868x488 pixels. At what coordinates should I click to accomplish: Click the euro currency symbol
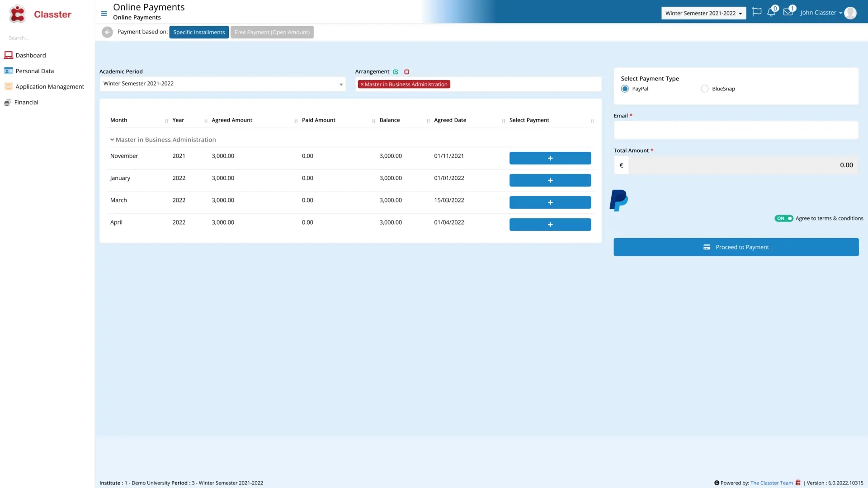click(621, 165)
